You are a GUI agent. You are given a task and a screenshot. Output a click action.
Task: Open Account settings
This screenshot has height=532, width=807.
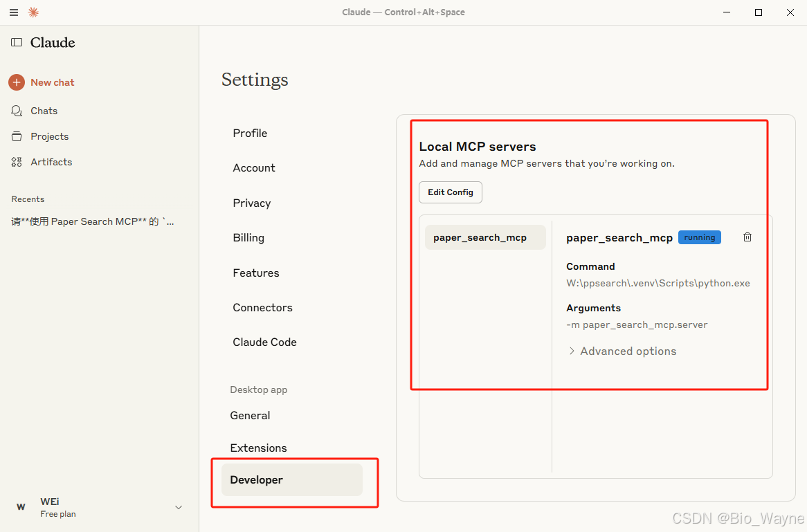[254, 167]
